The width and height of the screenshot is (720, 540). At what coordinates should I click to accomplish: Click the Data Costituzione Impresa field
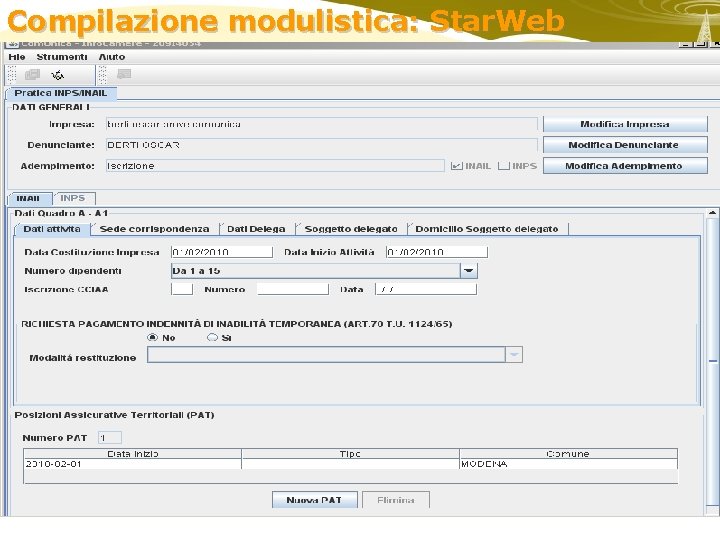tap(222, 252)
